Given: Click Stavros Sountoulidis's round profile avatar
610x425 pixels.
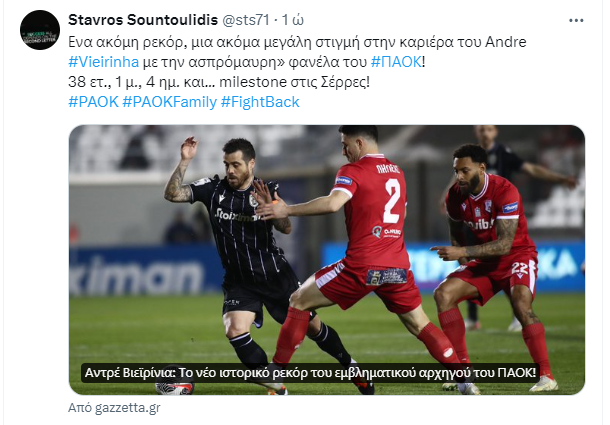Looking at the screenshot, I should point(40,30).
